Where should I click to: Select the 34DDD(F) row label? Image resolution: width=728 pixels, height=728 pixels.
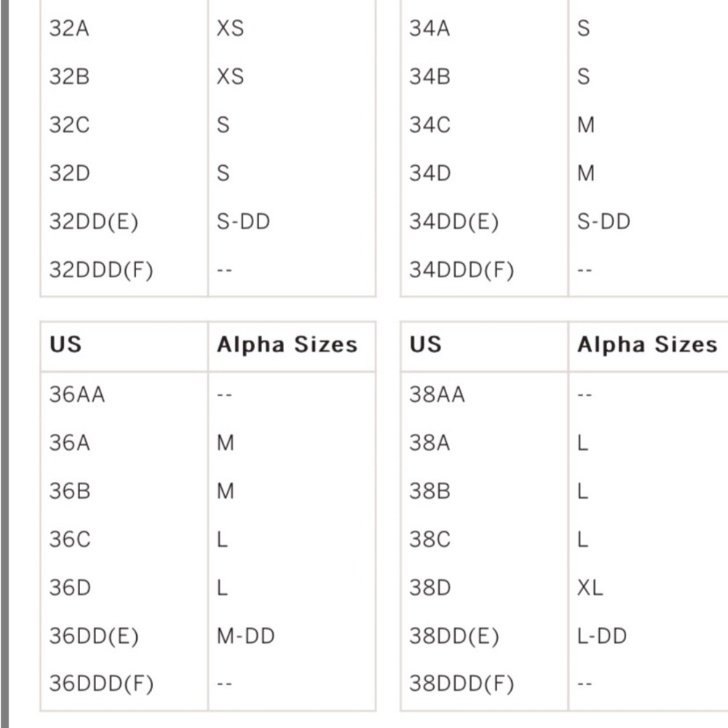point(462,270)
